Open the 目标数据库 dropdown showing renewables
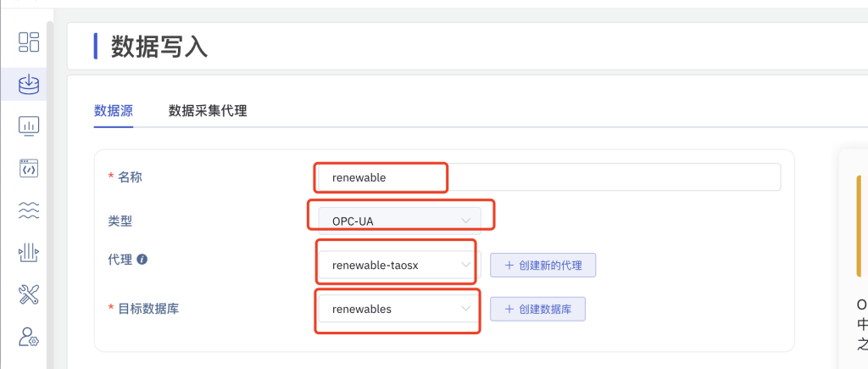This screenshot has height=369, width=868. click(400, 309)
